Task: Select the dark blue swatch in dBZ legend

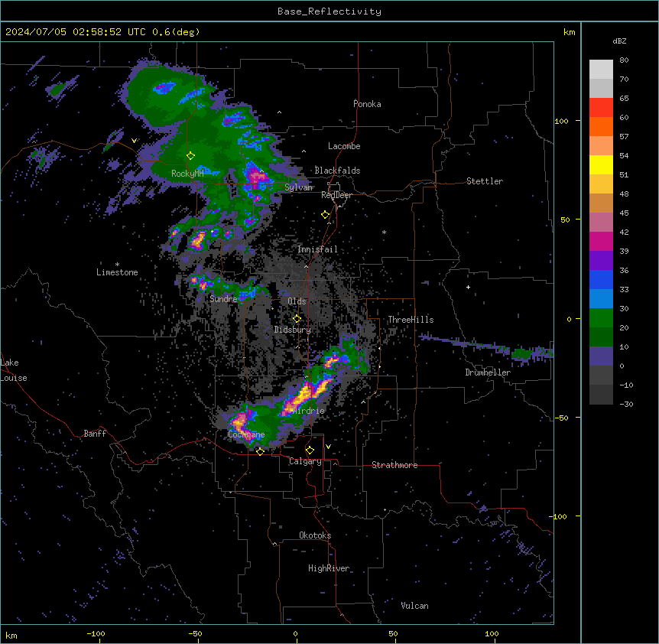Action: point(601,279)
